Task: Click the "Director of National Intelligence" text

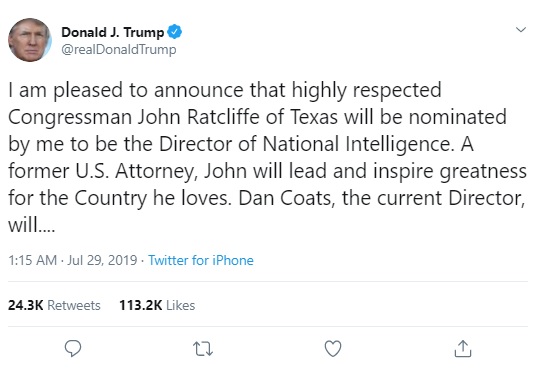Action: point(305,144)
